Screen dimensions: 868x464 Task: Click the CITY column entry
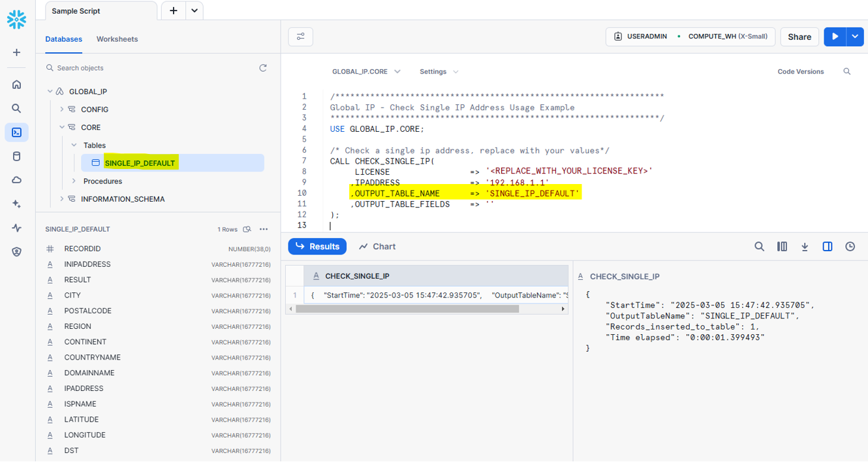coord(158,296)
